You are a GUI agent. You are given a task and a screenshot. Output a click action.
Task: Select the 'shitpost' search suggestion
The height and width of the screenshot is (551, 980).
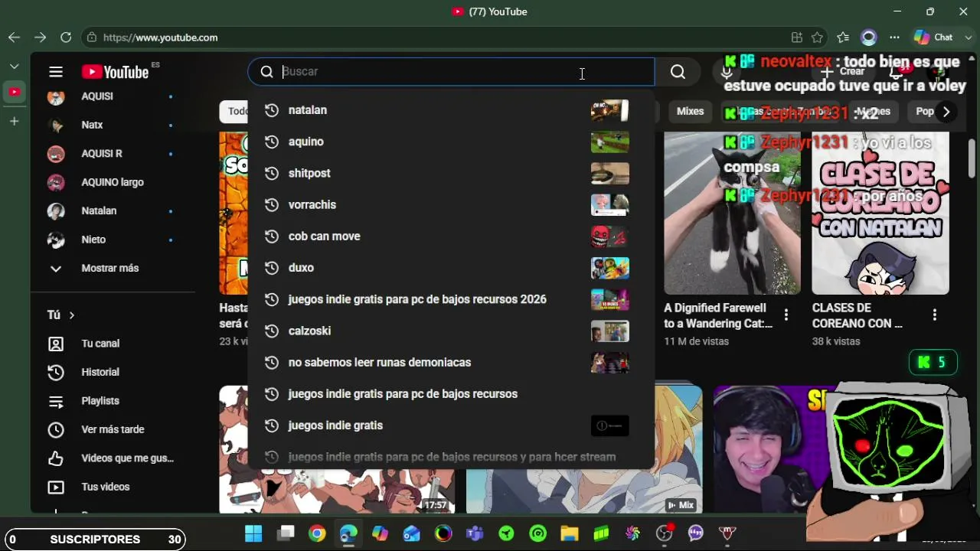pyautogui.click(x=451, y=173)
